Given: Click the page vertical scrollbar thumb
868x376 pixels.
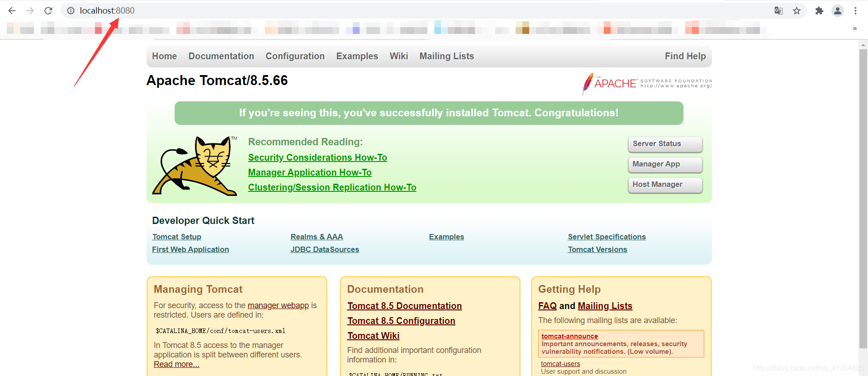Looking at the screenshot, I should coord(863,199).
